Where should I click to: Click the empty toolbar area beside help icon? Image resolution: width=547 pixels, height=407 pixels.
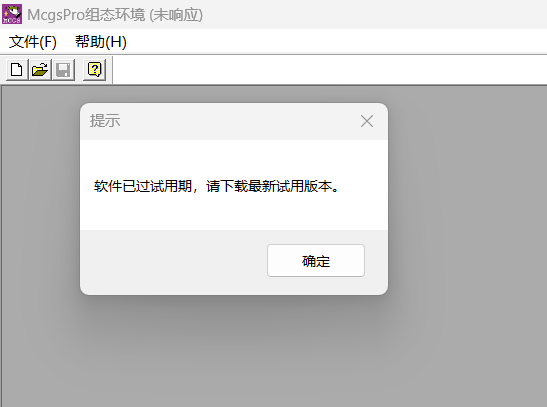tap(328, 70)
